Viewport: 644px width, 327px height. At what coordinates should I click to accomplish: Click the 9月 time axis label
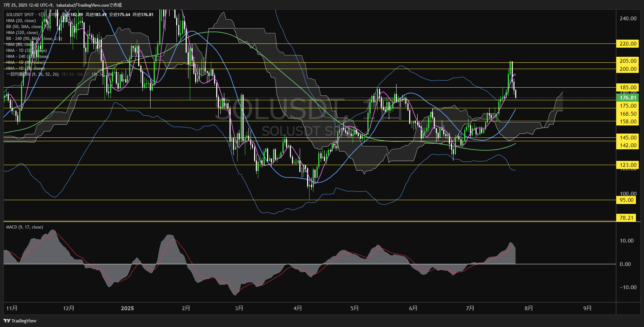pyautogui.click(x=587, y=308)
